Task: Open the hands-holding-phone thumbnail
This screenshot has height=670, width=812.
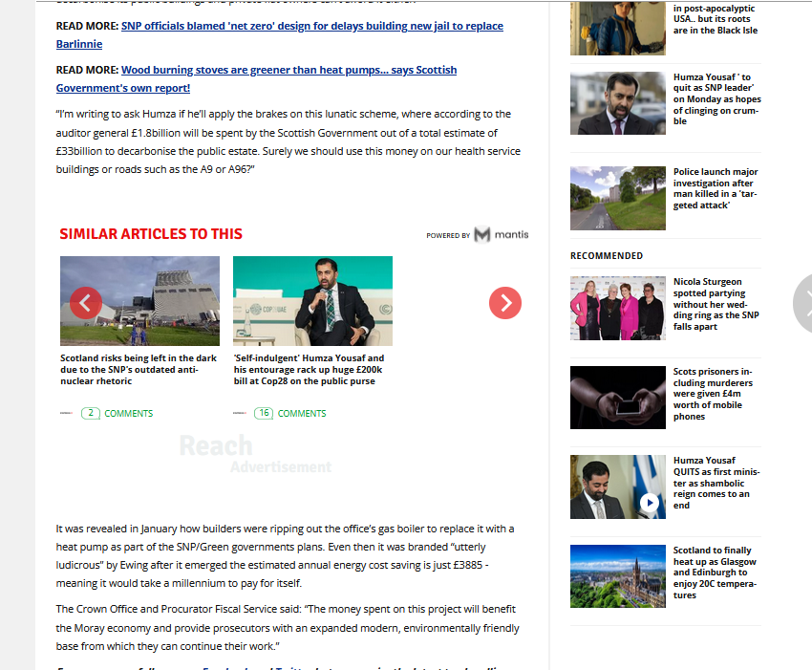Action: (618, 398)
